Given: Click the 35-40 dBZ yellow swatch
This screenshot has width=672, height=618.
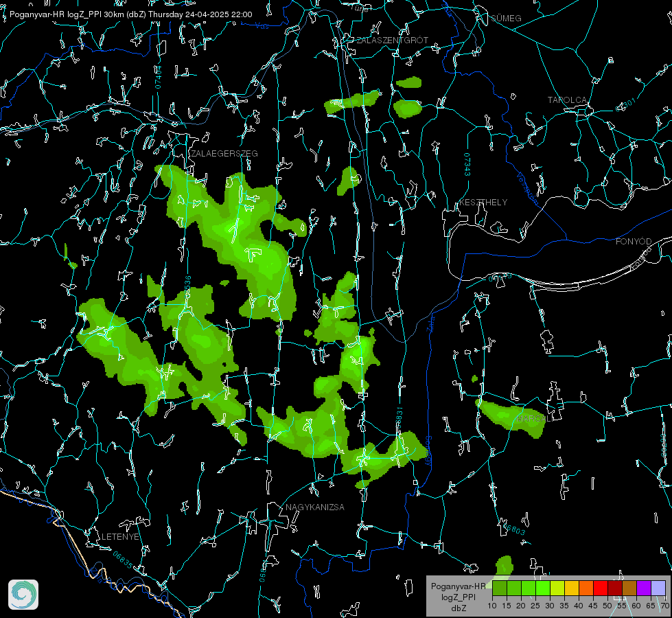Looking at the screenshot, I should (x=572, y=588).
